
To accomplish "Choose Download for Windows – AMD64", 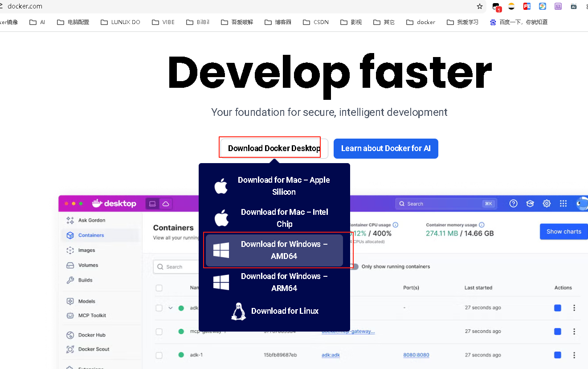I will (x=274, y=250).
